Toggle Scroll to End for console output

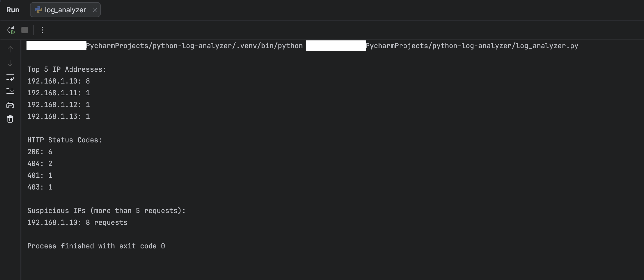point(10,91)
